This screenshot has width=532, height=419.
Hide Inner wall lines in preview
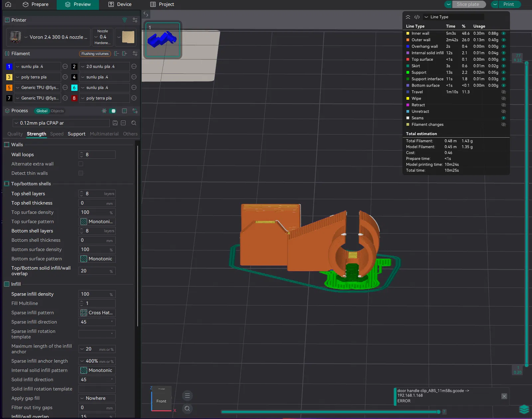tap(503, 34)
